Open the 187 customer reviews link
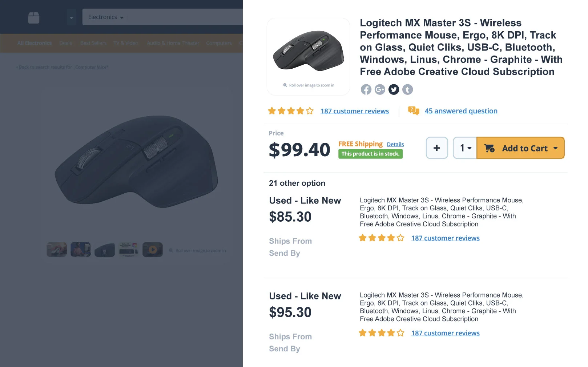The image size is (588, 367). [354, 111]
